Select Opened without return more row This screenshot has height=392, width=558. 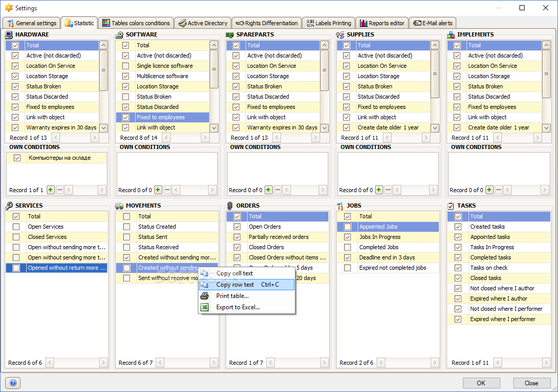click(57, 268)
